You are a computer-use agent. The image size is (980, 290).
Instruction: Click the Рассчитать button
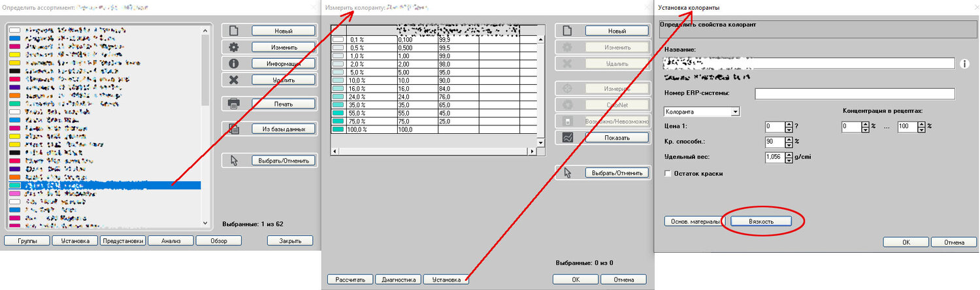[x=350, y=280]
